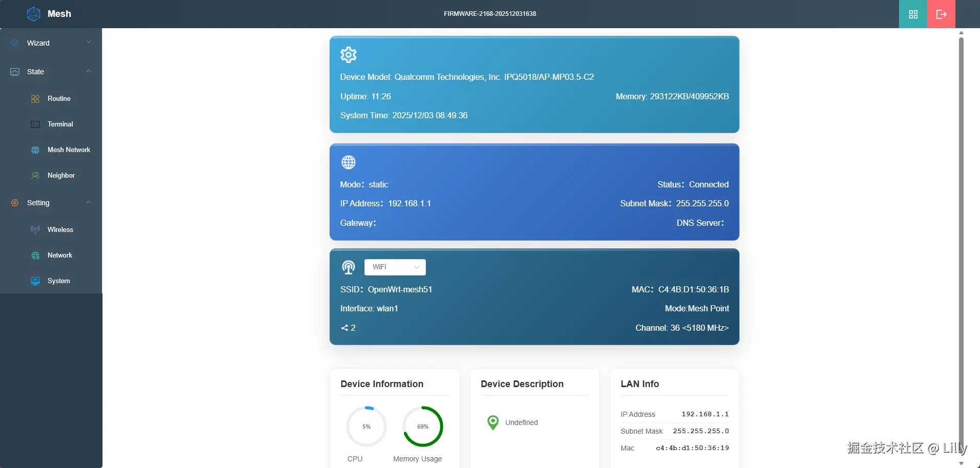Click the Network globe icon in sidebar
This screenshot has height=468, width=980.
click(x=35, y=256)
